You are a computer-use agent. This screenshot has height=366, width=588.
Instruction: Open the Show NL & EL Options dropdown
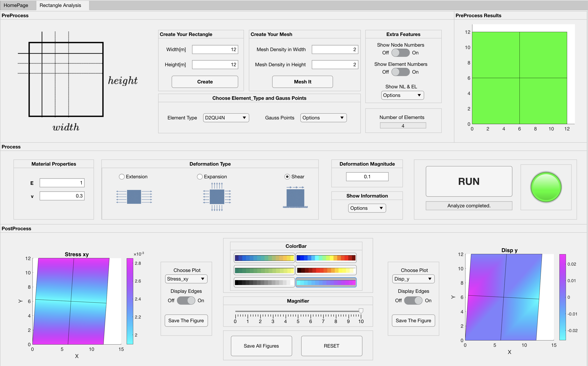click(x=402, y=95)
